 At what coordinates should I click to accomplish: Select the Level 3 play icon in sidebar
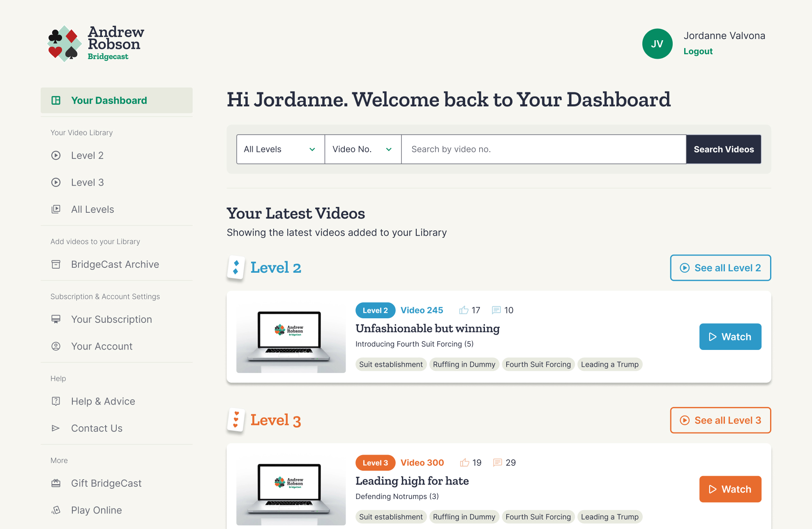[x=56, y=182]
